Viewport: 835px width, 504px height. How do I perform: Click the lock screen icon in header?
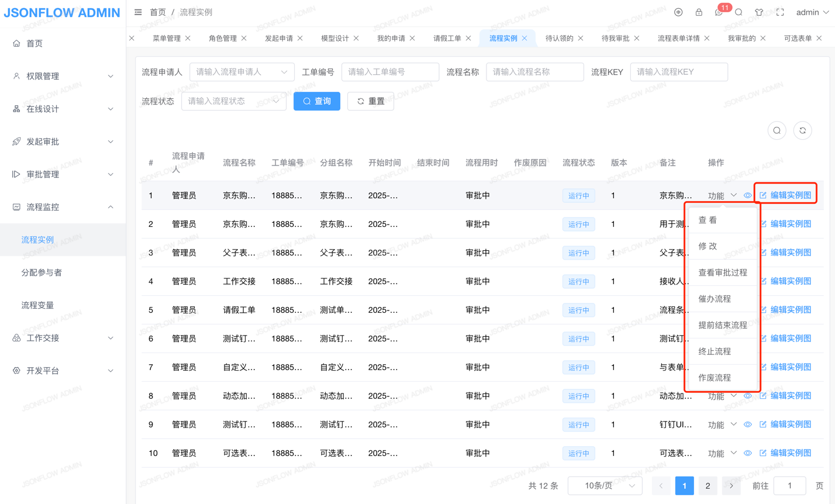(699, 12)
